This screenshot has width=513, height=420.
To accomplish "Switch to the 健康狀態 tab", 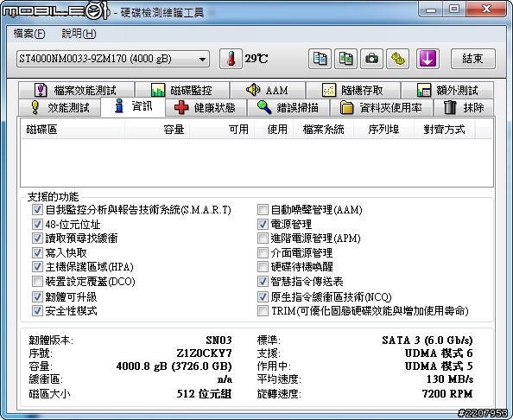I will [x=206, y=107].
